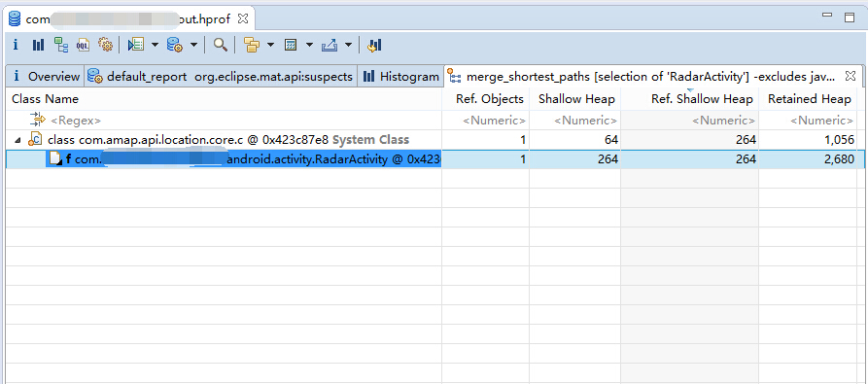The image size is (868, 384).
Task: Select the hprof heap dump editor tab
Action: (129, 18)
